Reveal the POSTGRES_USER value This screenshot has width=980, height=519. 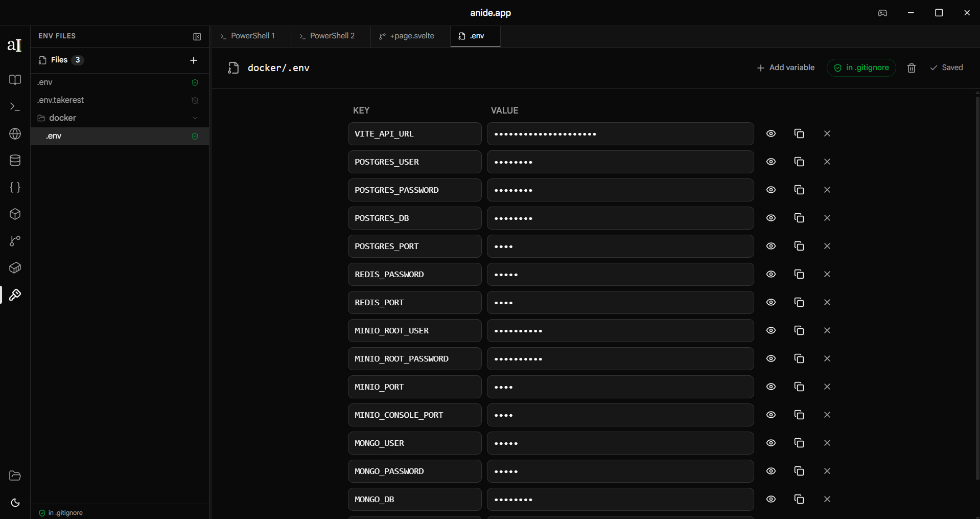click(771, 162)
